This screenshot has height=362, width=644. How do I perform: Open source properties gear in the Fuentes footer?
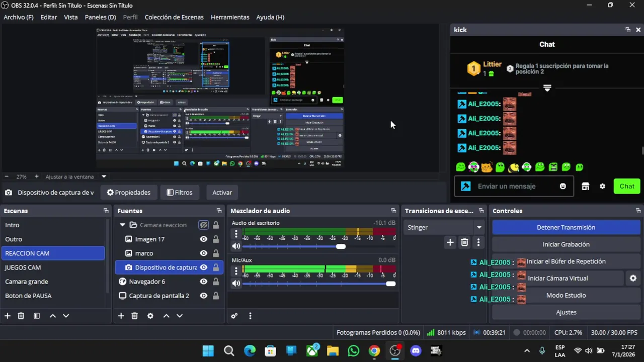150,316
